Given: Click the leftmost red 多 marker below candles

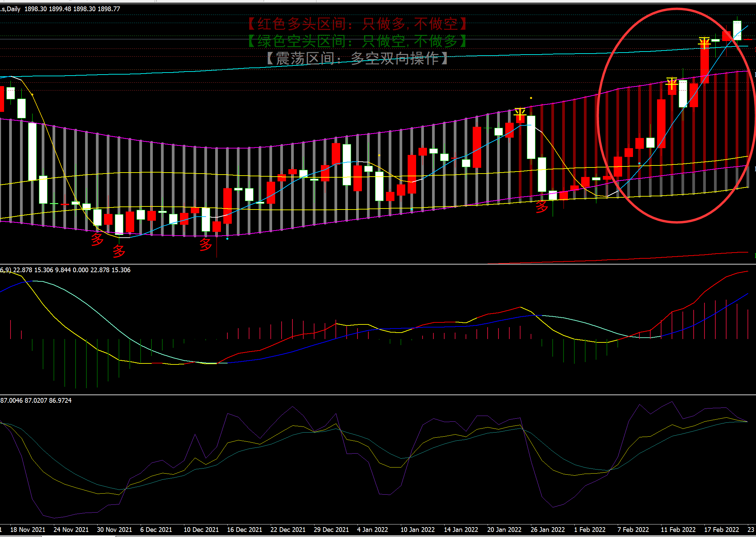Looking at the screenshot, I should pos(97,239).
